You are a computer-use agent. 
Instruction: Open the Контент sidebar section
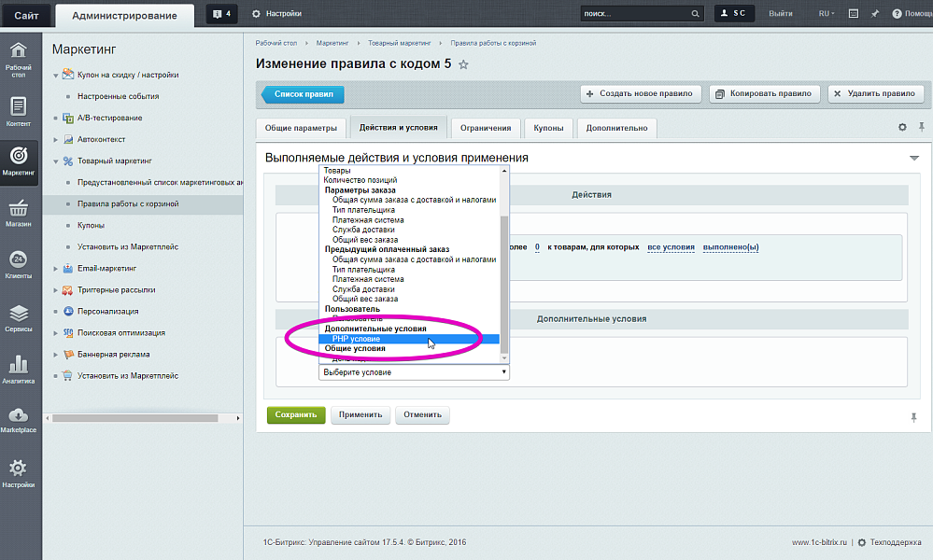(x=18, y=111)
